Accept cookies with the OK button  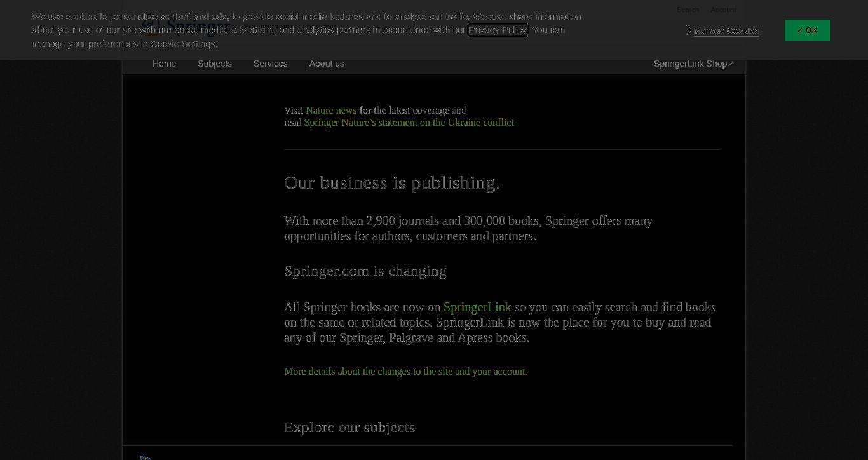point(807,30)
